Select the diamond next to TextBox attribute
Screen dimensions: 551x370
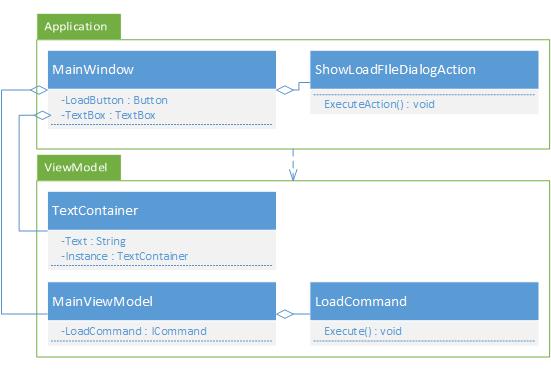(x=43, y=115)
